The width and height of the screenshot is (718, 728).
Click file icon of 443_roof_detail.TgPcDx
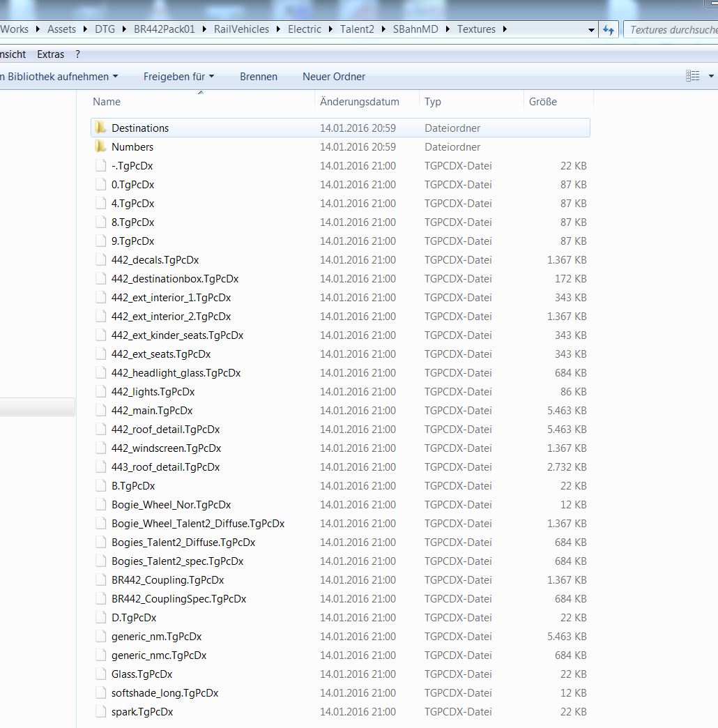tap(100, 467)
